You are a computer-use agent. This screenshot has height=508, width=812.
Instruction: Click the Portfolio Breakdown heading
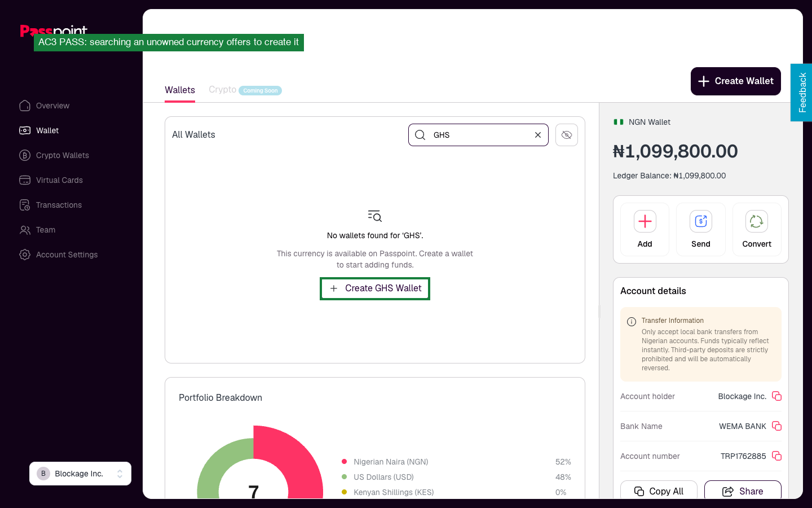click(220, 398)
